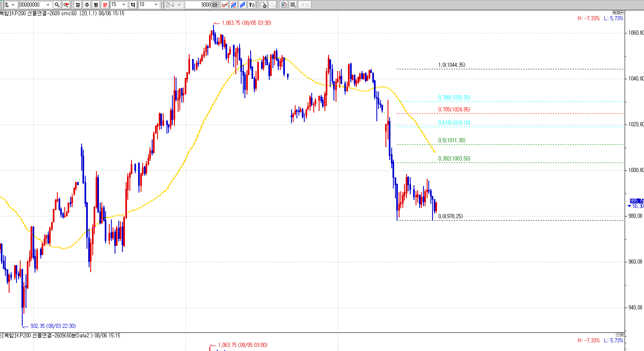Image resolution: width=644 pixels, height=351 pixels.
Task: Switch chart to weekly (주) period
Action: [x=87, y=5]
